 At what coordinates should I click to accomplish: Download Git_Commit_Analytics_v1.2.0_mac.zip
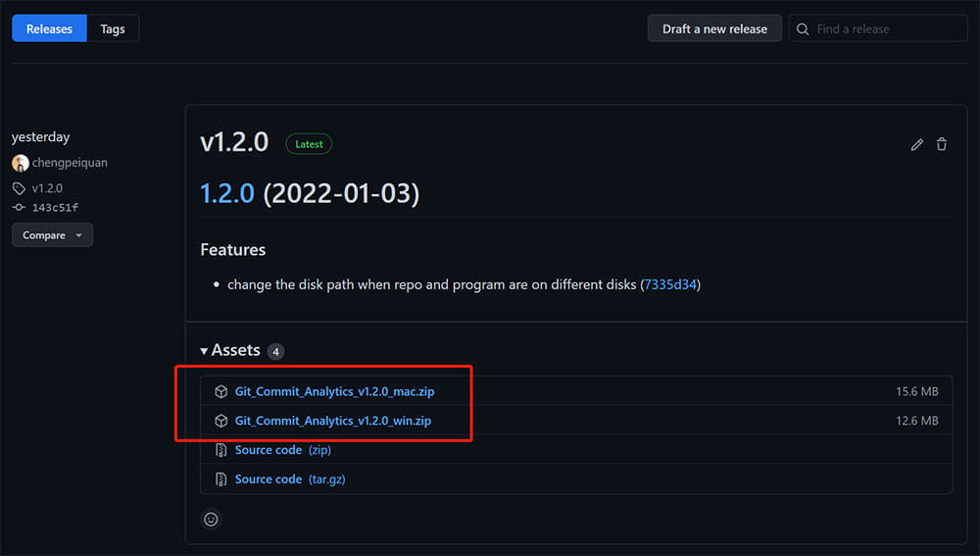click(334, 391)
